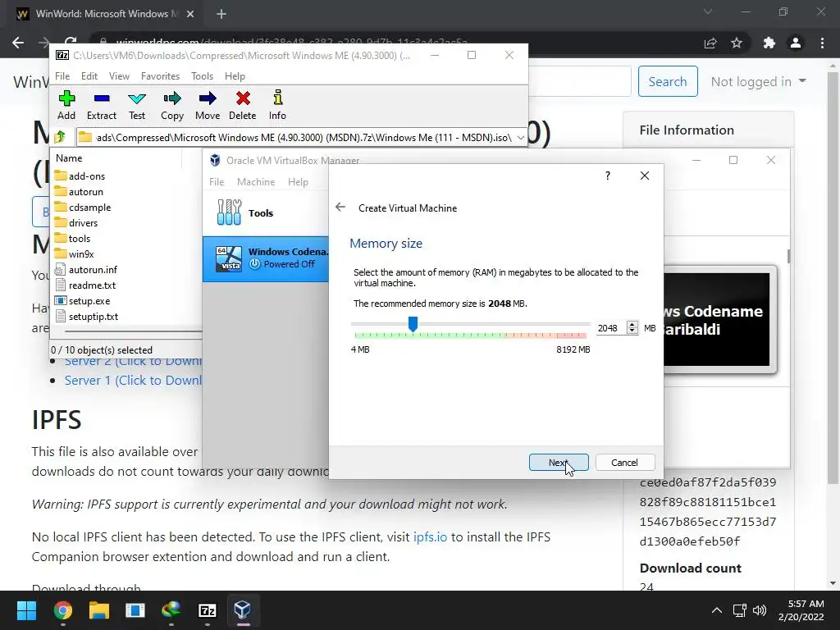Click Next in memory size wizard
The height and width of the screenshot is (630, 840).
click(559, 463)
